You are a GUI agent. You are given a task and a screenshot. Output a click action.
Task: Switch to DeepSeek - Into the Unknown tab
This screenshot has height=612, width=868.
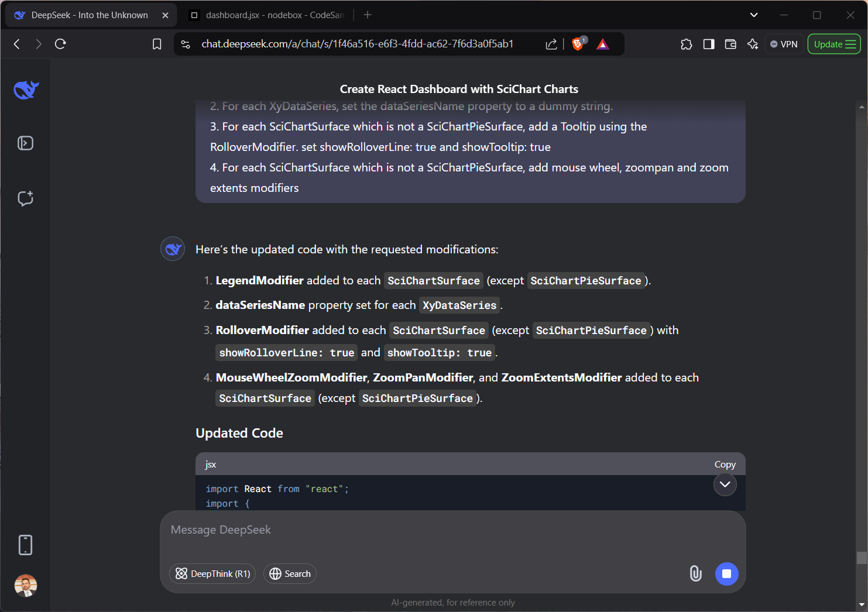pos(90,15)
